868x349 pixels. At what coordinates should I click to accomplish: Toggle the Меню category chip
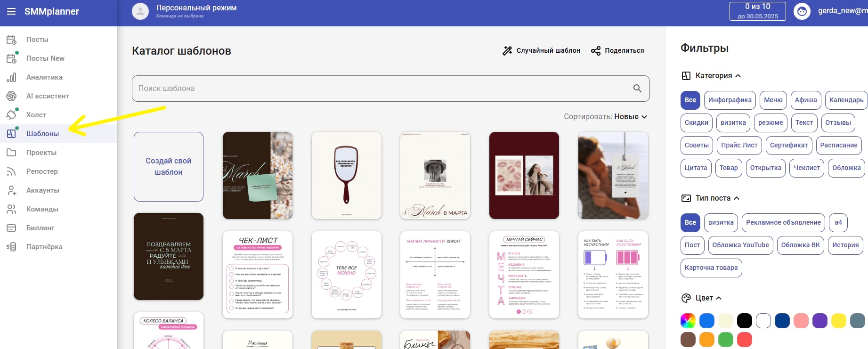click(x=773, y=100)
